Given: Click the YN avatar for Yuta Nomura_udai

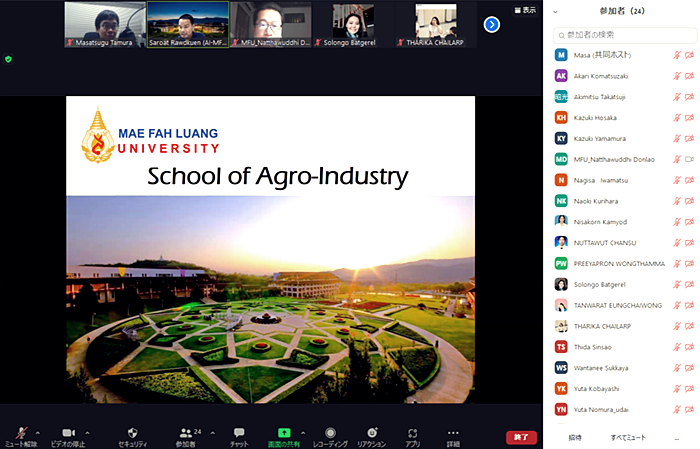Looking at the screenshot, I should coord(561,409).
